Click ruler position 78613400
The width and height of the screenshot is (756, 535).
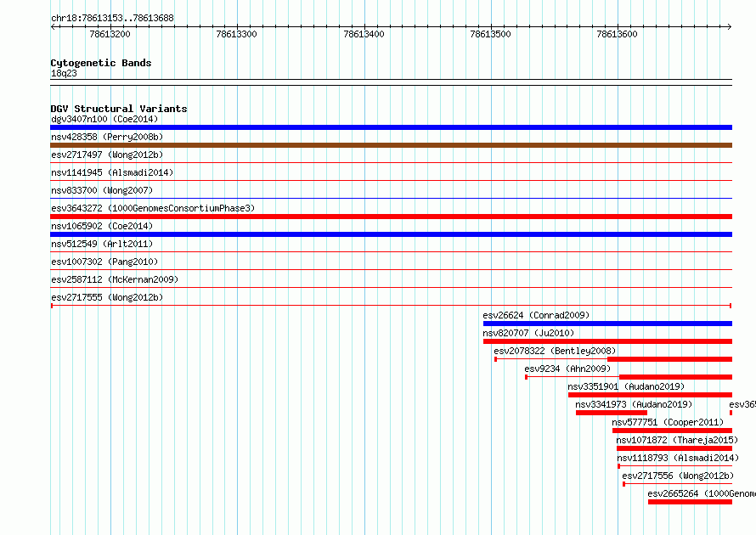click(364, 34)
